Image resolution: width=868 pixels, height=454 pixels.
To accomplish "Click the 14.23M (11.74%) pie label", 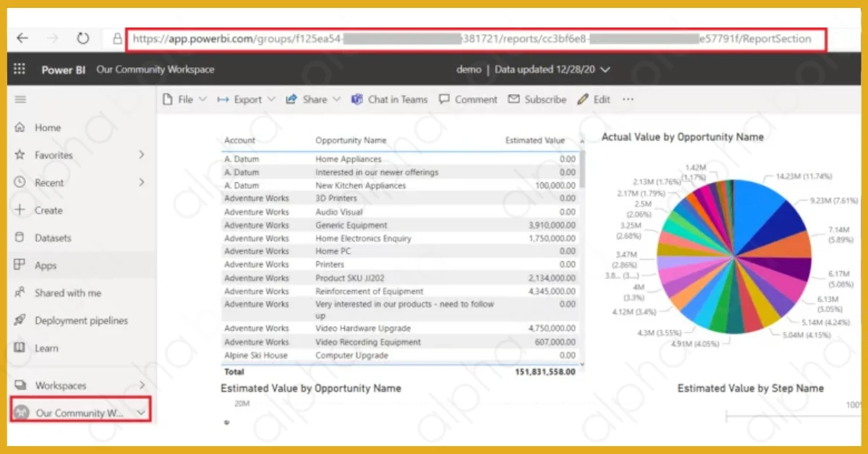I will click(804, 176).
